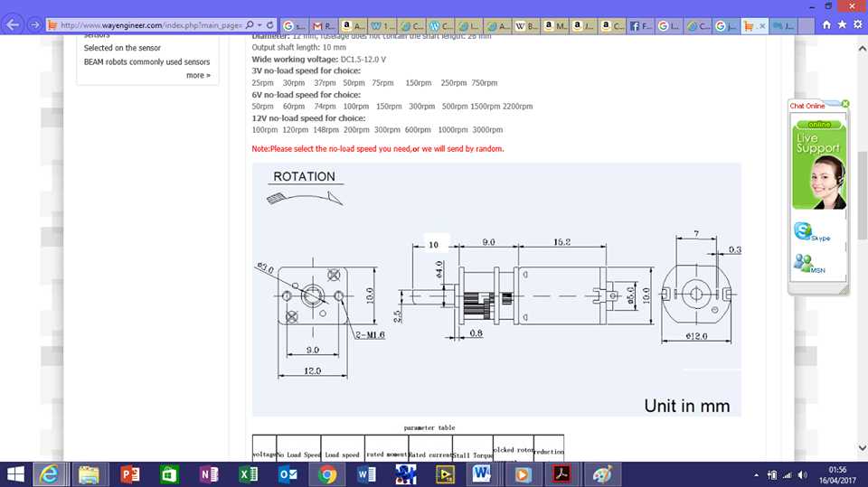Click the vertical scrollbar thumb
The height and width of the screenshot is (487, 868).
point(862,195)
